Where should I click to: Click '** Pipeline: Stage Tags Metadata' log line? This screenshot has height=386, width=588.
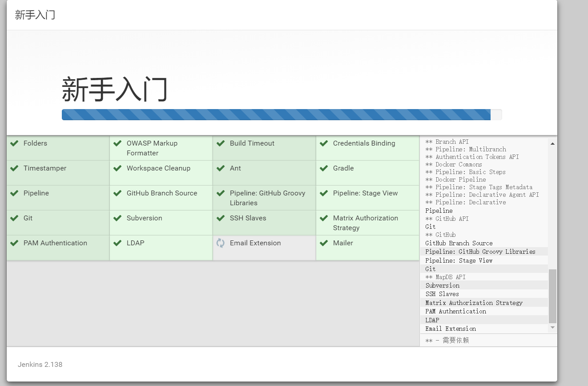click(479, 187)
